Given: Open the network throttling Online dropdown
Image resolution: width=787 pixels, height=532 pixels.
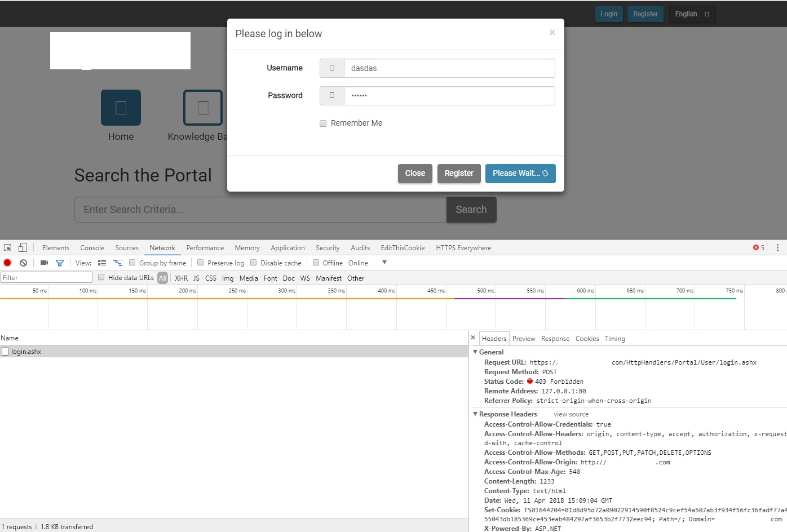Looking at the screenshot, I should pos(384,263).
